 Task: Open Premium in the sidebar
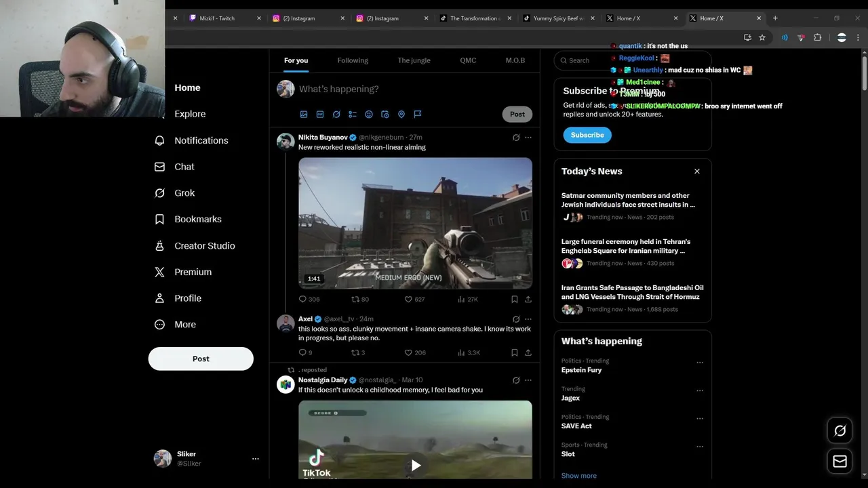click(183, 272)
